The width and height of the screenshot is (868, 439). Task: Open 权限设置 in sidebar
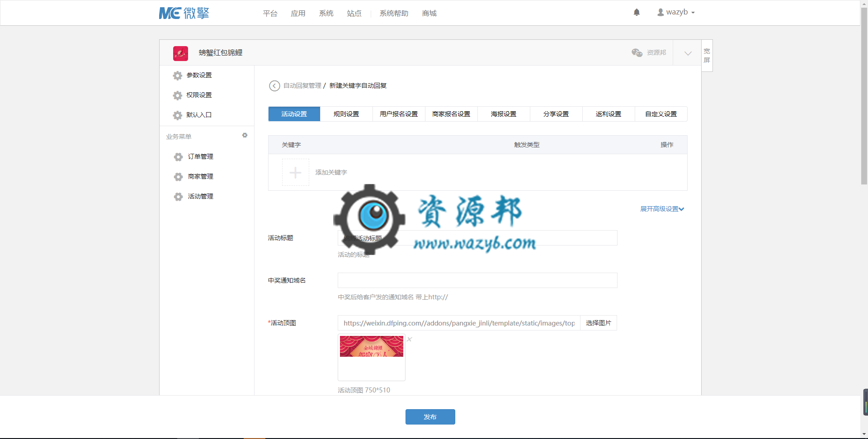(199, 95)
